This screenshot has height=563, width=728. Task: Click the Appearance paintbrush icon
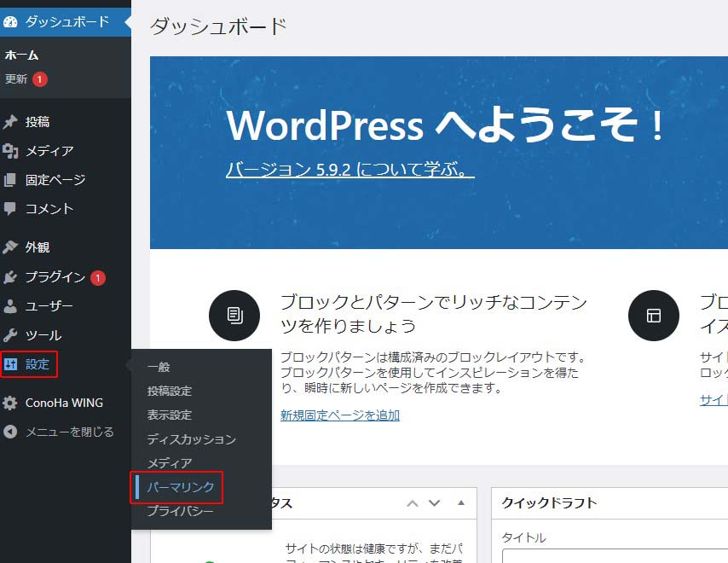10,247
